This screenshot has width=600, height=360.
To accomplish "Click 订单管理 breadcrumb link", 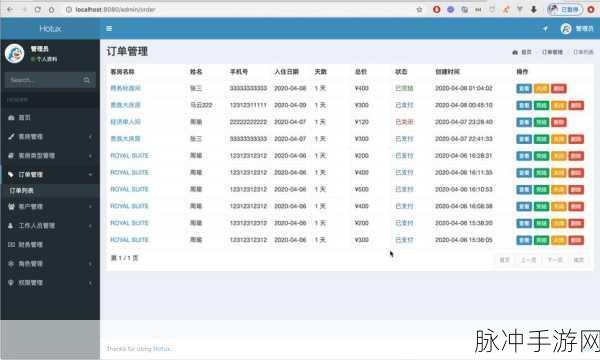I will coord(552,52).
